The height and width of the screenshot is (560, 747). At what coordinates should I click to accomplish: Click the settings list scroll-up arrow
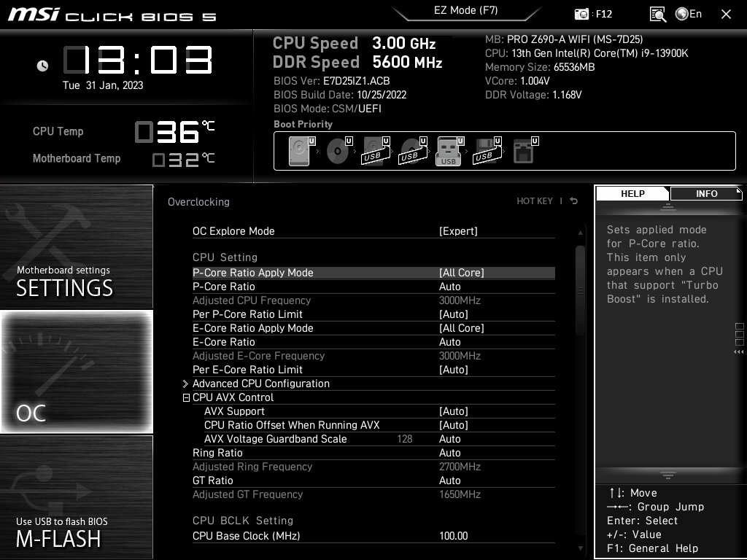[x=580, y=233]
